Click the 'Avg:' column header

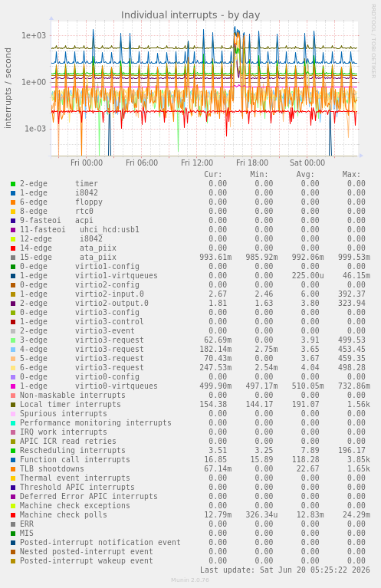(305, 174)
